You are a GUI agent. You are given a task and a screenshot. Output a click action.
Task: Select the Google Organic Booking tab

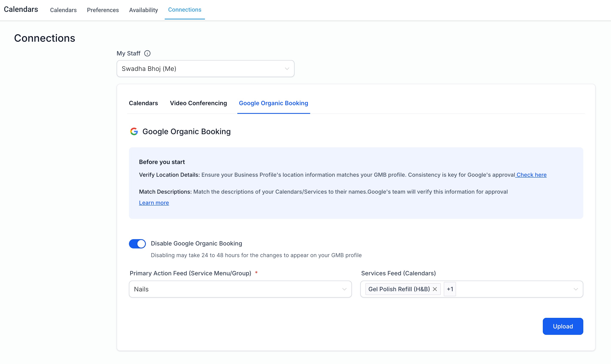(x=274, y=103)
